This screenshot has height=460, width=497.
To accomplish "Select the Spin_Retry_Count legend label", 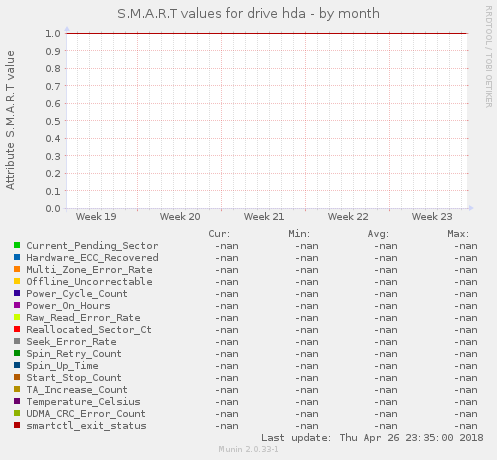I will [74, 354].
